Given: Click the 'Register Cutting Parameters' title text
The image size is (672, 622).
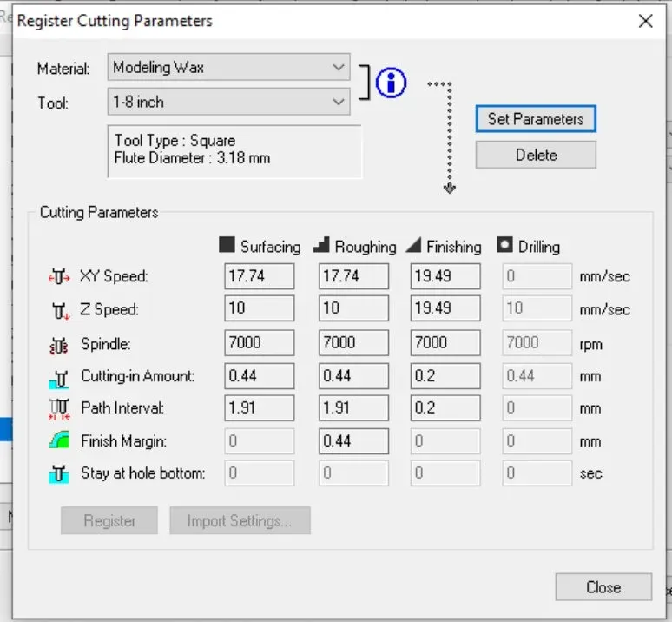Looking at the screenshot, I should click(115, 21).
